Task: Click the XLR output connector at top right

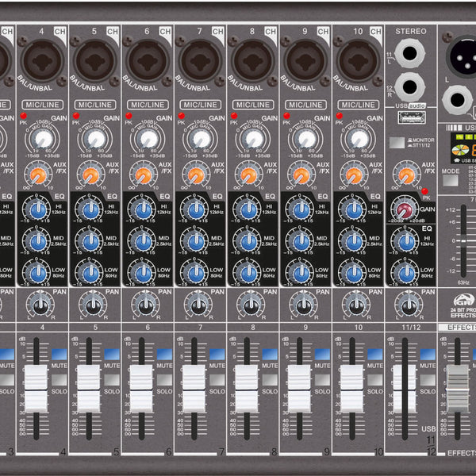Action: click(462, 56)
